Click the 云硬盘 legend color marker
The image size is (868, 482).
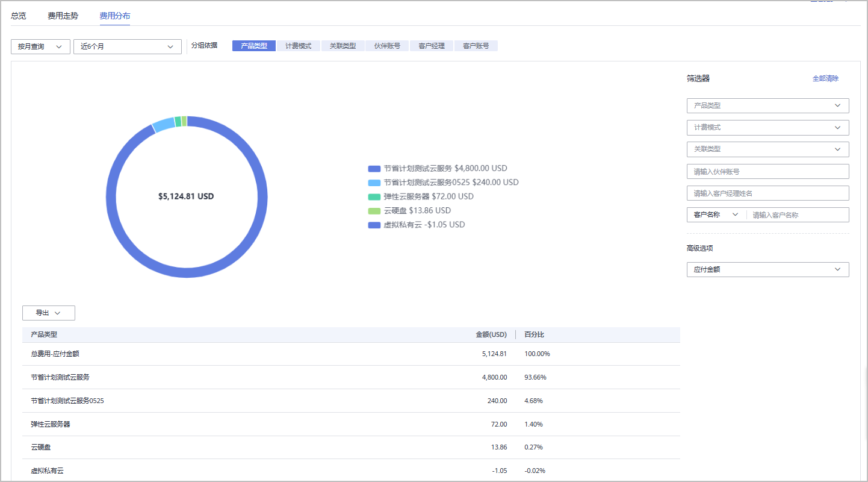click(x=374, y=211)
